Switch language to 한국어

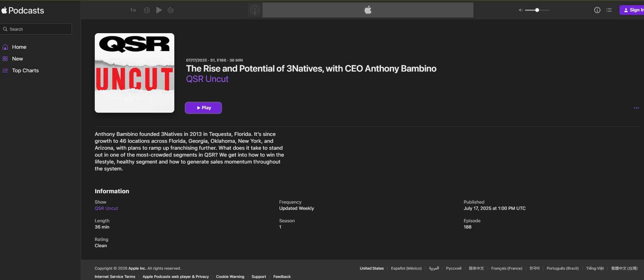click(534, 268)
